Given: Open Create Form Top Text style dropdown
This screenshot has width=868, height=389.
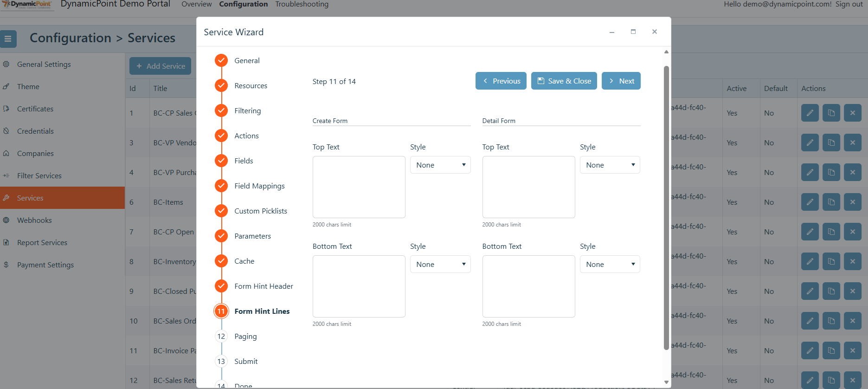Looking at the screenshot, I should pos(440,165).
